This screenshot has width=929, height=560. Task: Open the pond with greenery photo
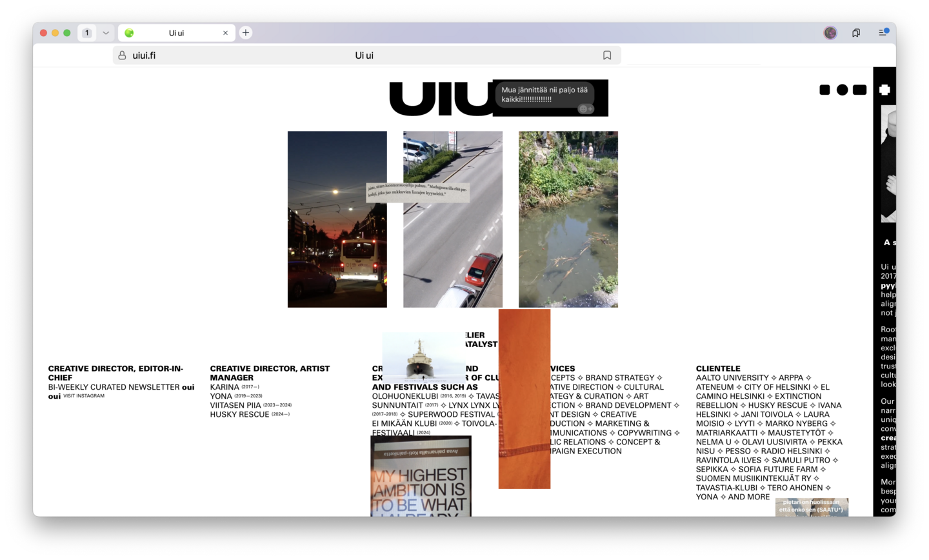tap(568, 219)
